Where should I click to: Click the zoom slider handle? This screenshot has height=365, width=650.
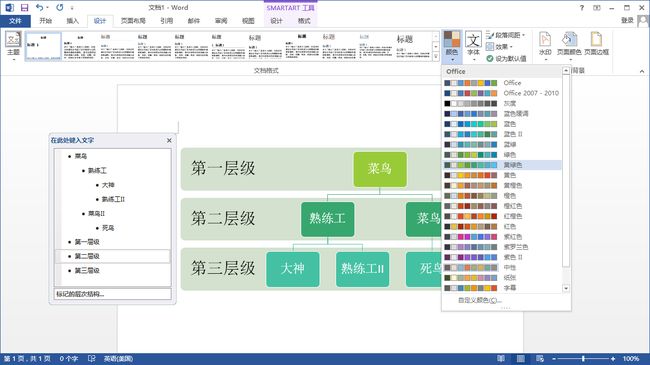point(584,358)
